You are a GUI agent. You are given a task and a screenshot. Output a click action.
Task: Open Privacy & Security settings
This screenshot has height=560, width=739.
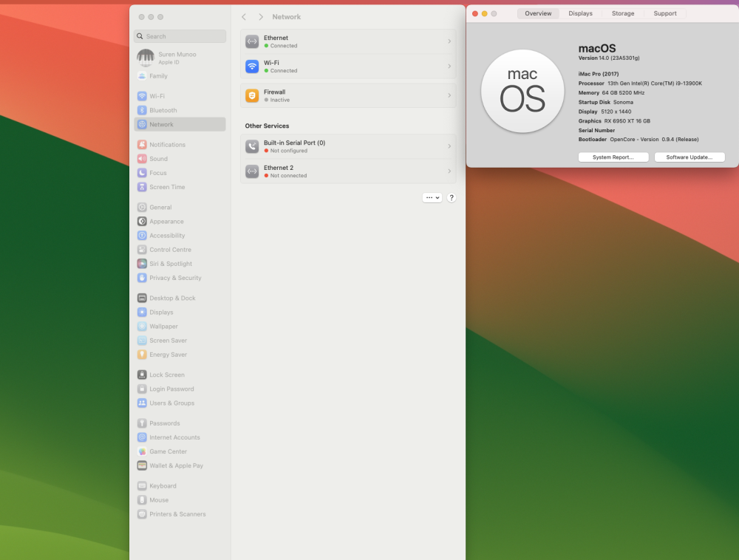pos(180,278)
